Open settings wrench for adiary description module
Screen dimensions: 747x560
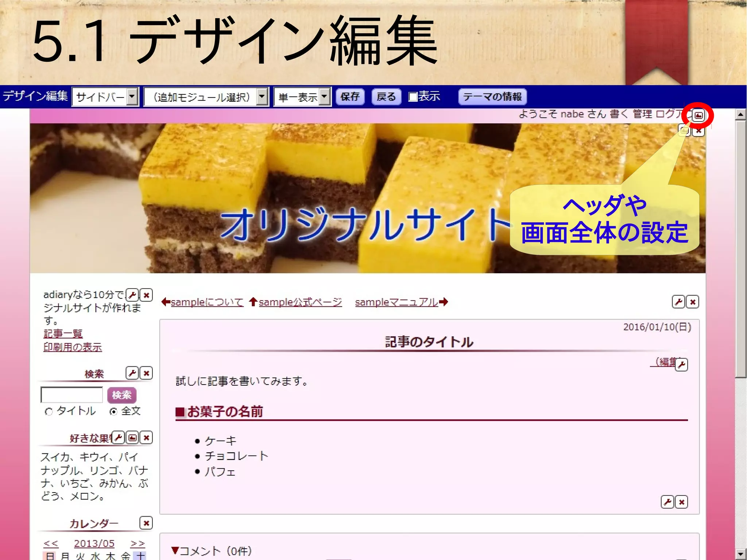pos(132,295)
